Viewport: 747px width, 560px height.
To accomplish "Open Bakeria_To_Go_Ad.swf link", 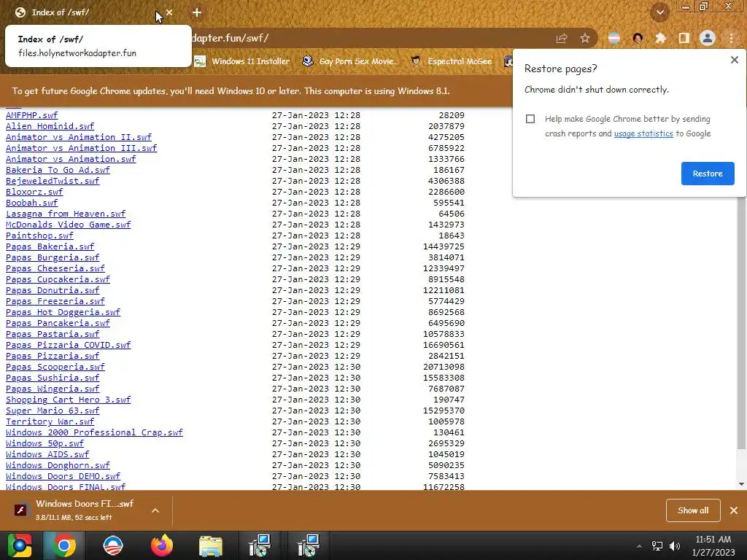I will click(x=58, y=170).
